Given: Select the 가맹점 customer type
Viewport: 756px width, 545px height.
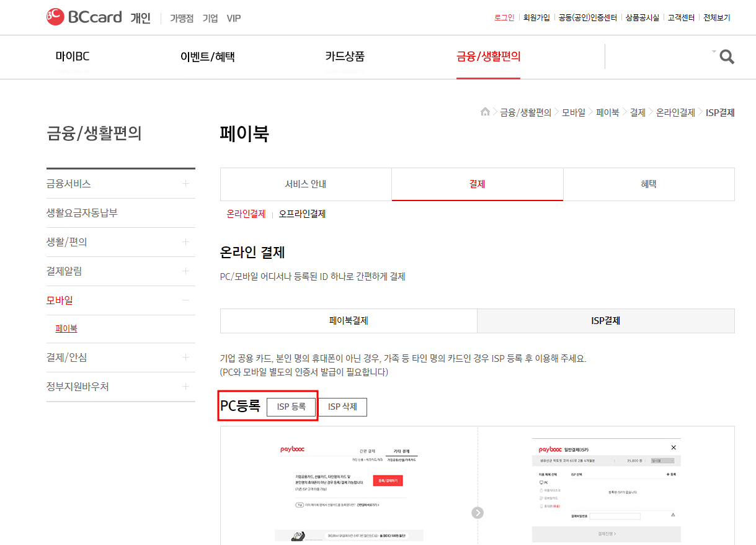Looking at the screenshot, I should point(182,18).
